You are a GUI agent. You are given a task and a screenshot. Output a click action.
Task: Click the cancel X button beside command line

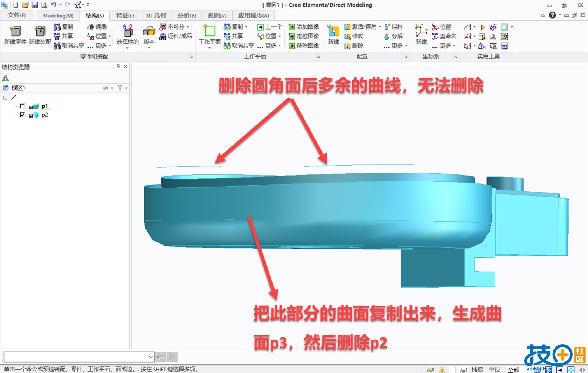[173, 357]
